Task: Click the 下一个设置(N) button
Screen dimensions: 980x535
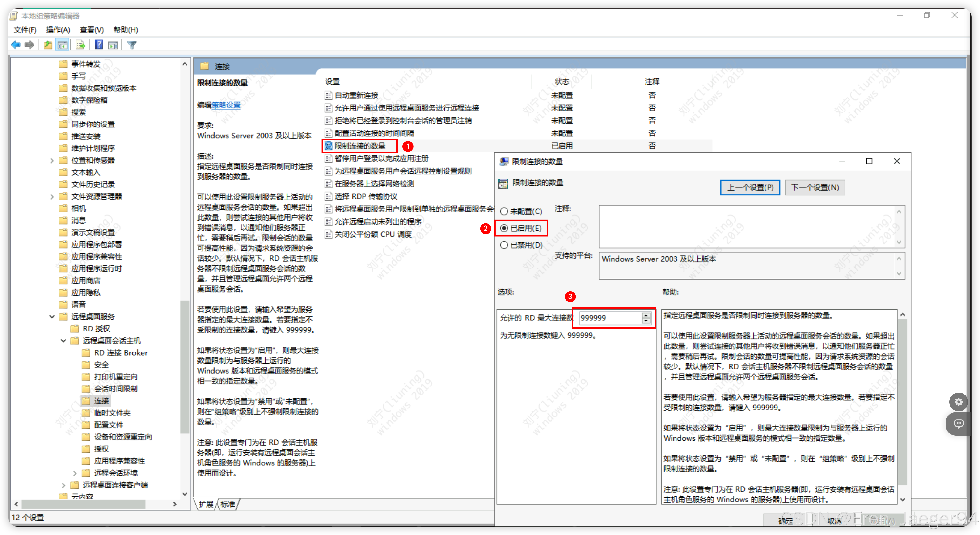Action: pos(815,187)
